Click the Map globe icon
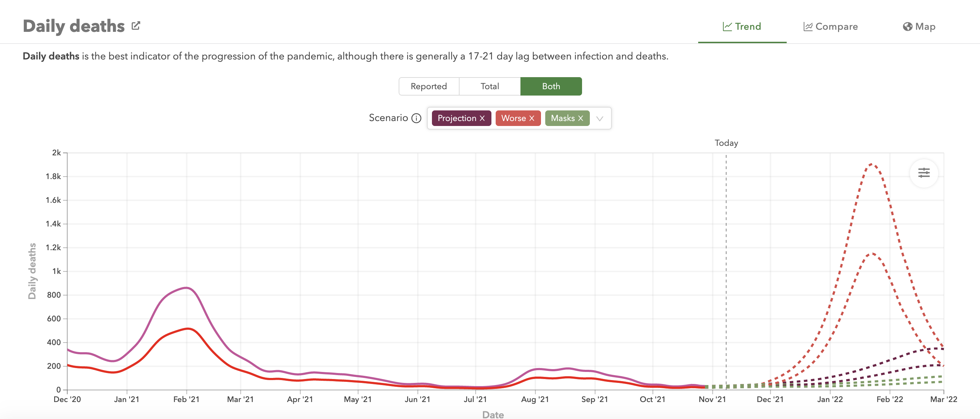Screen dimensions: 980x419 pyautogui.click(x=908, y=26)
